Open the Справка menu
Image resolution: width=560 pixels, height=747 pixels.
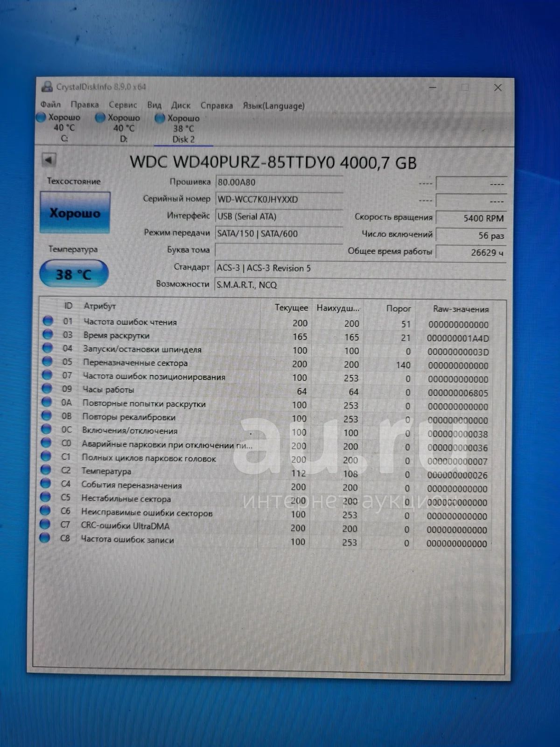217,106
